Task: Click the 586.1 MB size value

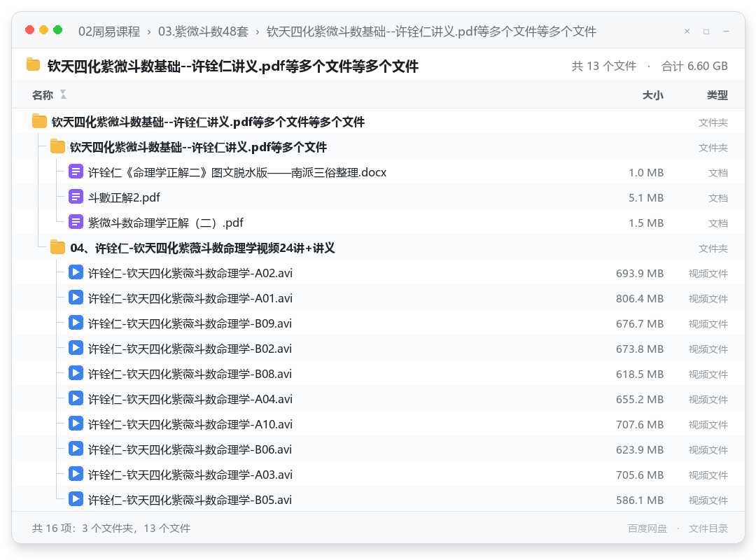Action: [x=640, y=500]
